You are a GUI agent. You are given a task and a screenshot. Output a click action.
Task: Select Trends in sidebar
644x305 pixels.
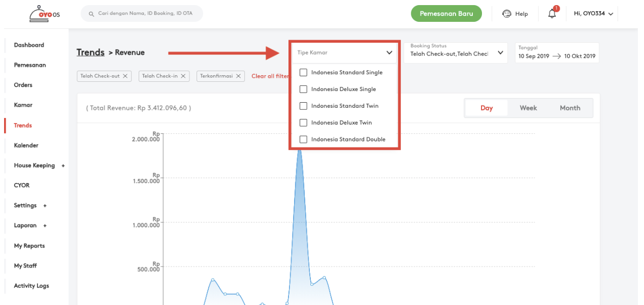coord(23,125)
